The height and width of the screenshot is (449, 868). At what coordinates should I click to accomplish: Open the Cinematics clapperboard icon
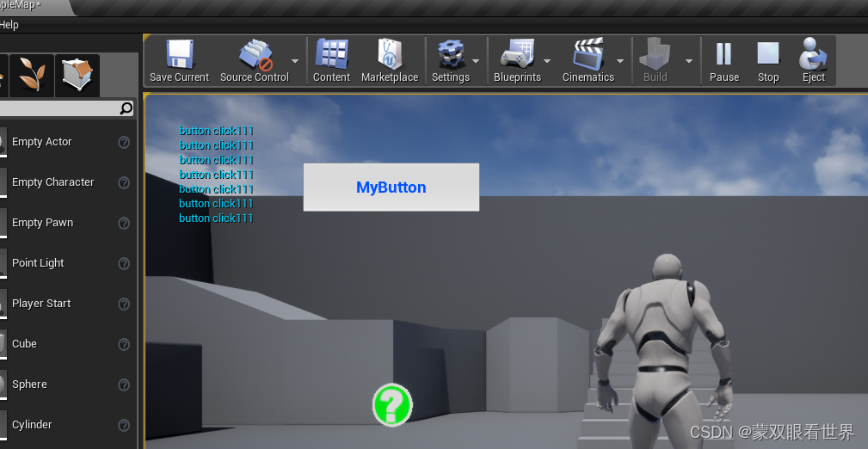tap(588, 54)
